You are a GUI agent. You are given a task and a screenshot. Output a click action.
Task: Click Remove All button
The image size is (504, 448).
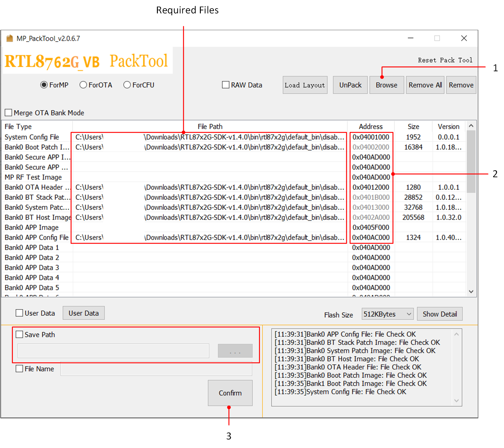point(425,85)
